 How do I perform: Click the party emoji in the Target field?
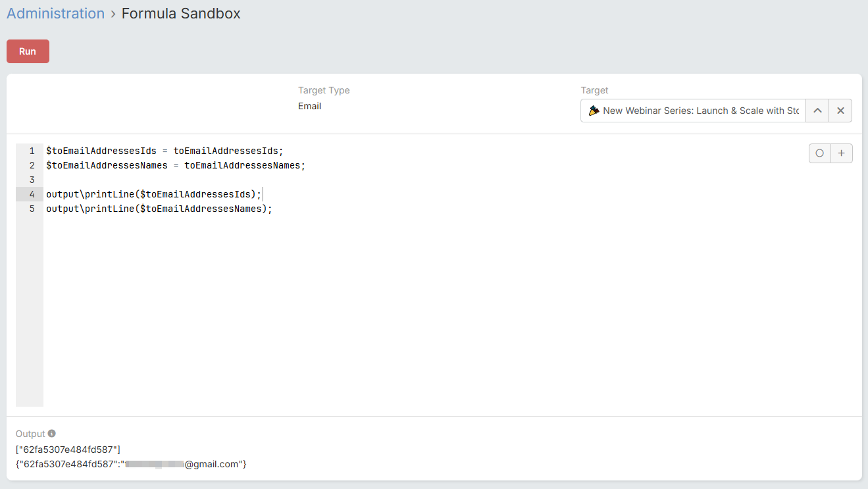click(x=594, y=111)
